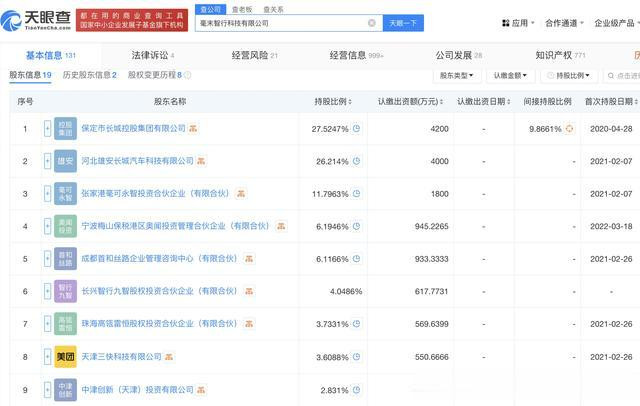Select 查老板 search mode tab
The width and height of the screenshot is (640, 406).
point(242,9)
